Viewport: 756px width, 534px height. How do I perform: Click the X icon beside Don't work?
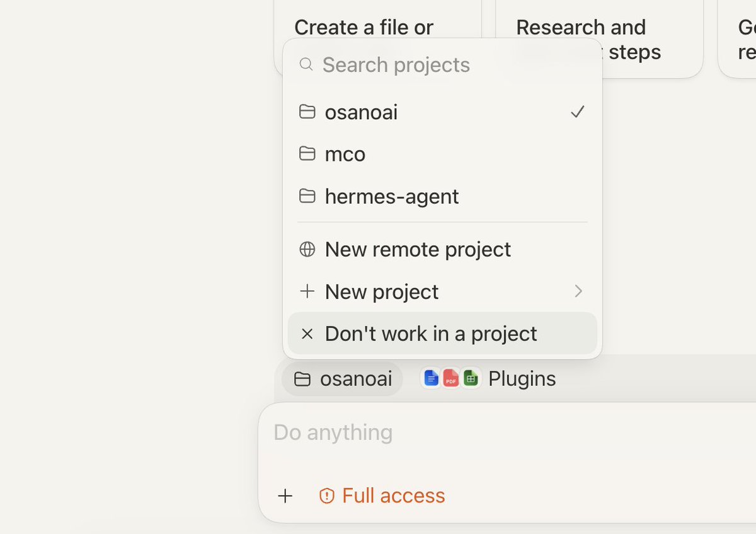[307, 334]
